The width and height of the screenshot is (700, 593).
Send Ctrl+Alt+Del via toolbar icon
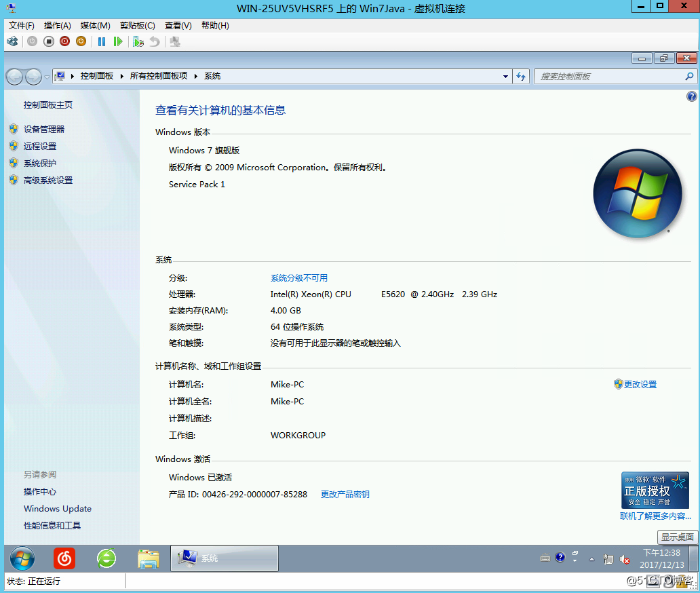(12, 41)
